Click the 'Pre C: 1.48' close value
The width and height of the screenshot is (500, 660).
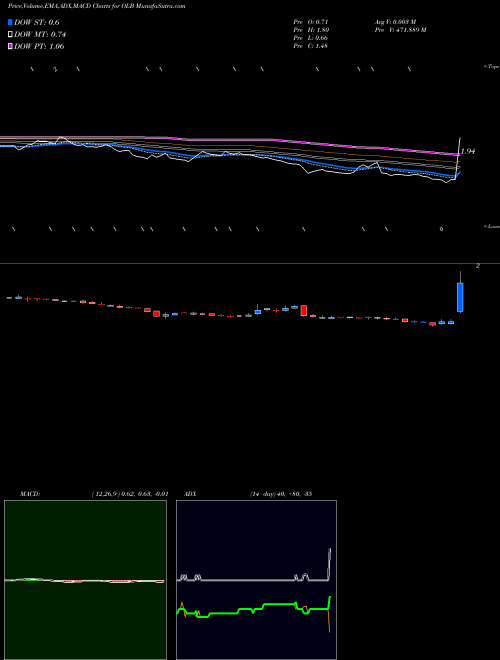[311, 46]
